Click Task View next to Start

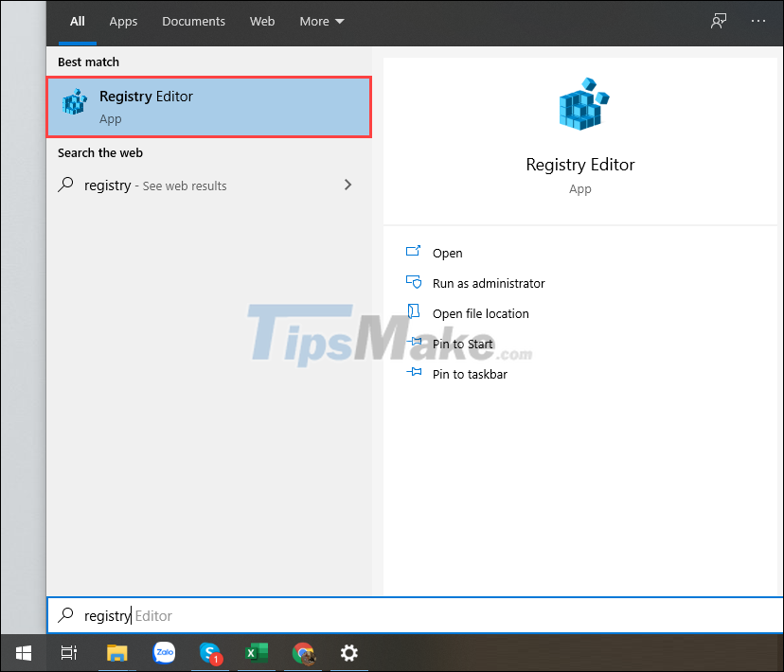(x=68, y=653)
